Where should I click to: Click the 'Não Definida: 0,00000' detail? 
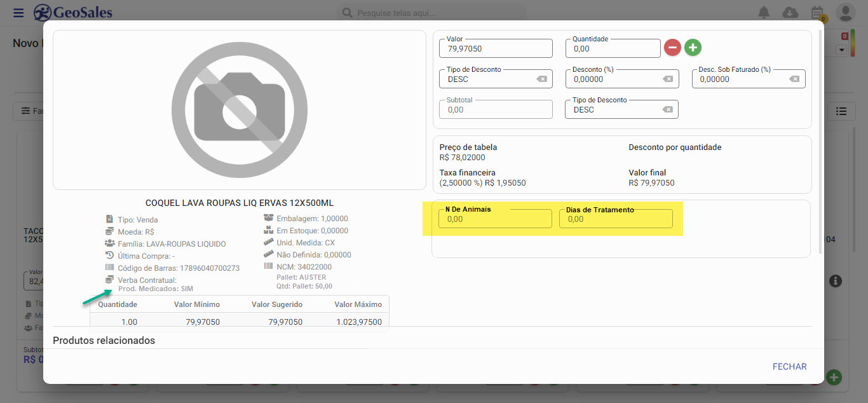pos(314,255)
